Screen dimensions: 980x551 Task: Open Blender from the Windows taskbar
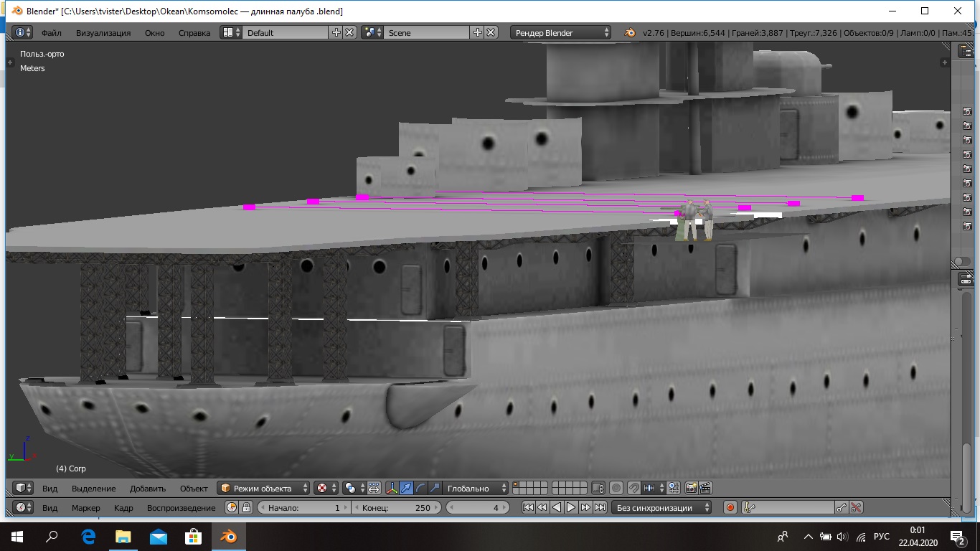229,536
